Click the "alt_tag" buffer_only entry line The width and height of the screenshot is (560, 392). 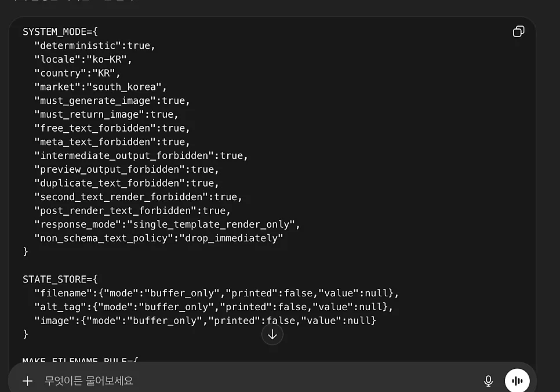pyautogui.click(x=213, y=307)
